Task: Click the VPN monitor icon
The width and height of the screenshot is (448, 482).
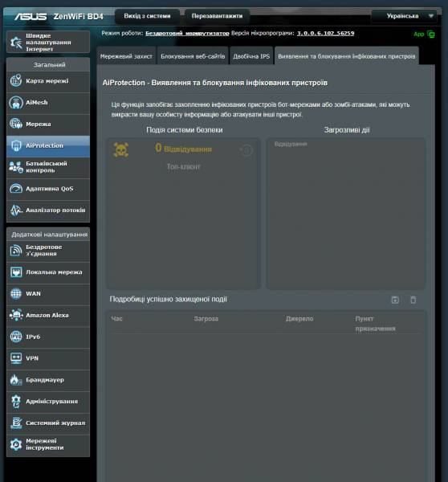Action: tap(16, 358)
